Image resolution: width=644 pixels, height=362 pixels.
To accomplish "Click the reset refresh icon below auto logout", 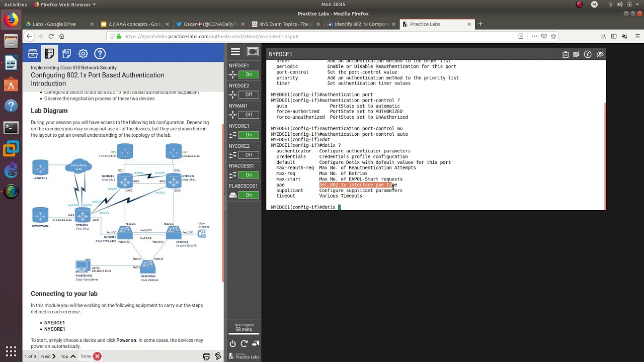I will 244,343.
